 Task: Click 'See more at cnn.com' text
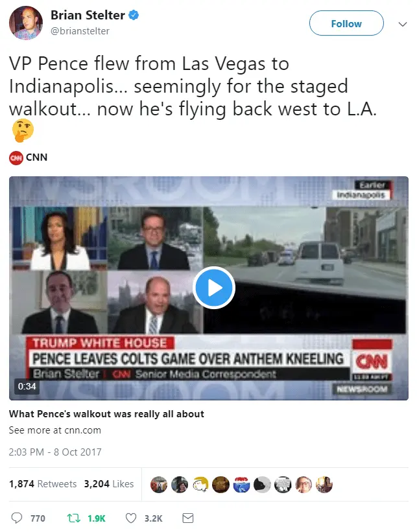(55, 430)
